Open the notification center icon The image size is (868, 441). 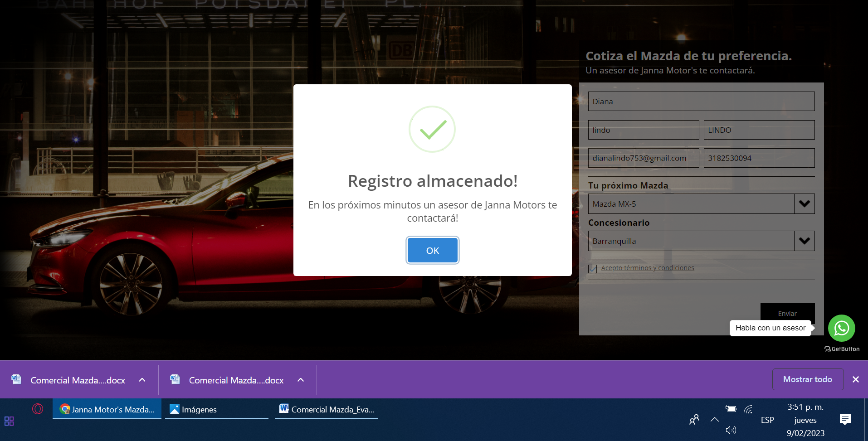pyautogui.click(x=845, y=420)
